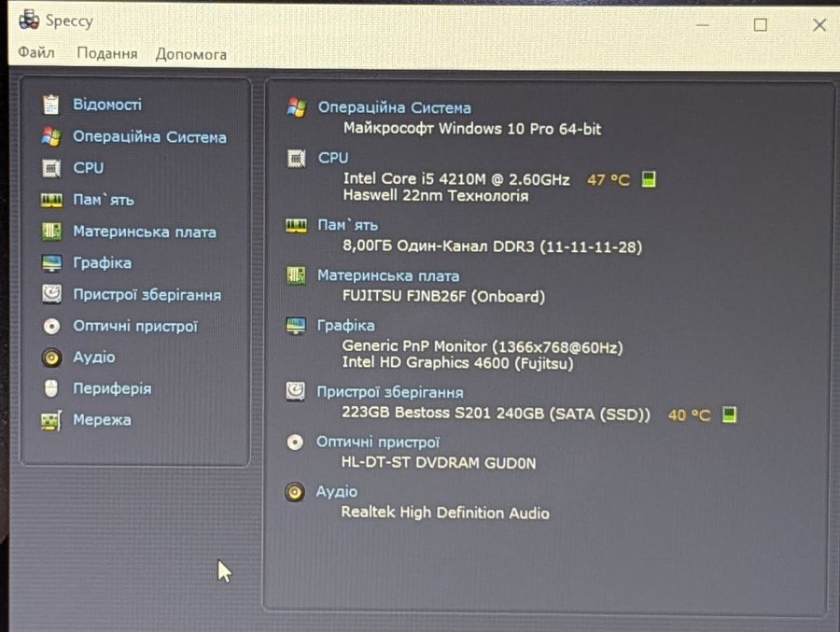The height and width of the screenshot is (632, 840).
Task: Click RAM icon in summary panel
Action: pyautogui.click(x=296, y=226)
